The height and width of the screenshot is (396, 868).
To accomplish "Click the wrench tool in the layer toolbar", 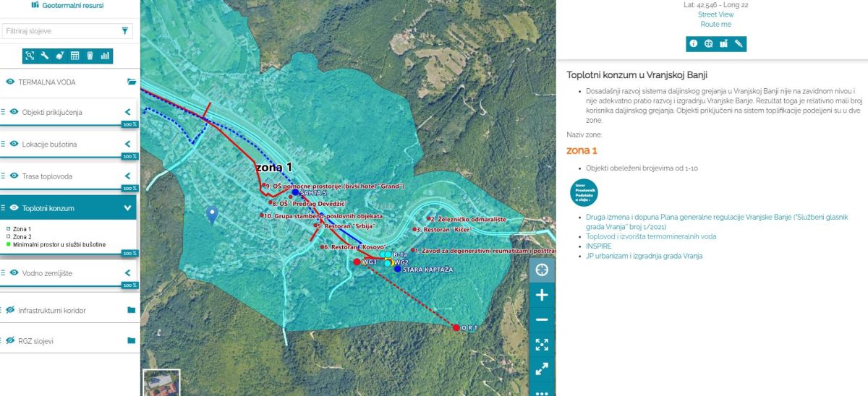I will click(44, 56).
